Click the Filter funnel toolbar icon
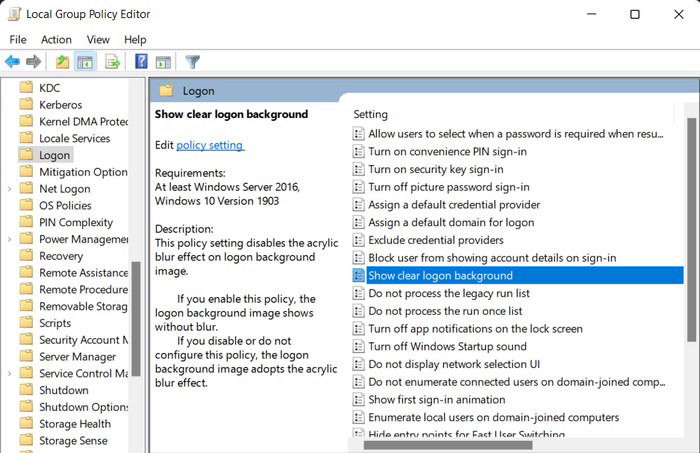 pos(192,62)
